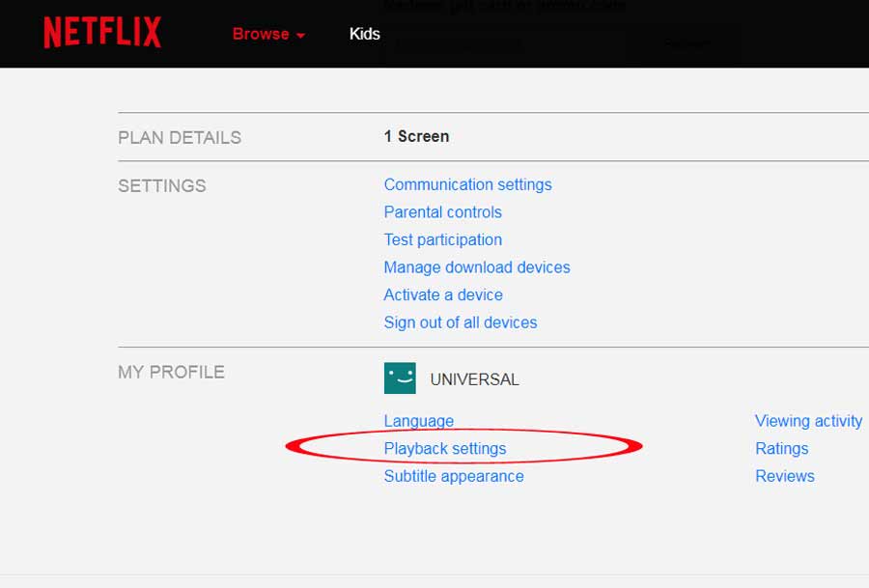
Task: Click the UNIVERSAL profile avatar
Action: 400,378
